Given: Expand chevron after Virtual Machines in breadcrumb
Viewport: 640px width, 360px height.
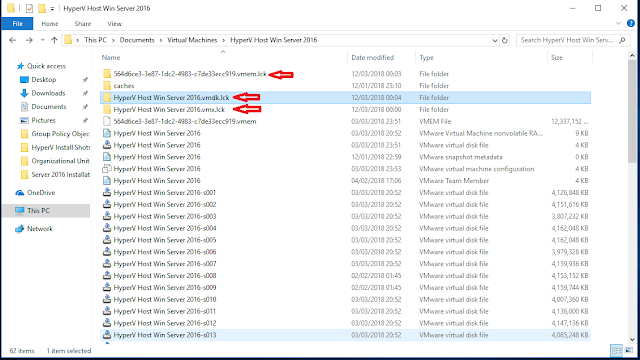Looking at the screenshot, I should click(224, 40).
